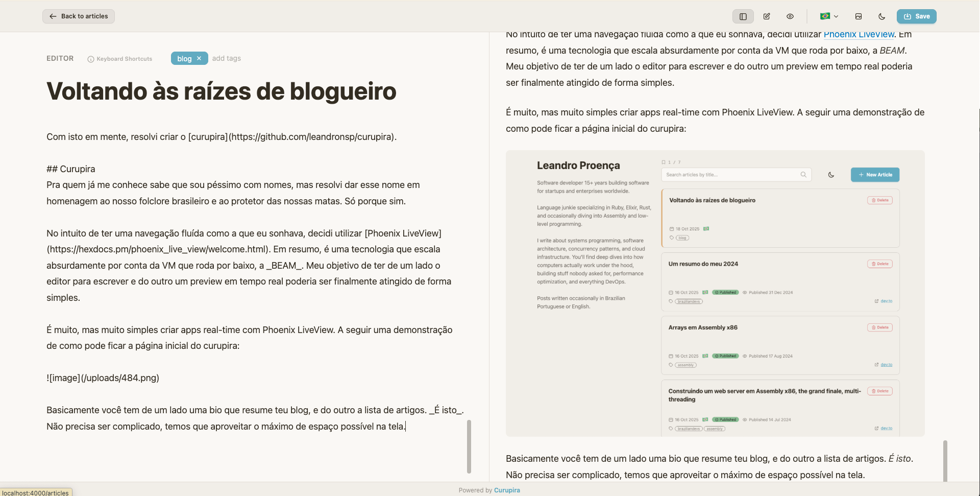Click the preview pane scrollbar
Image resolution: width=980 pixels, height=496 pixels.
click(x=945, y=460)
